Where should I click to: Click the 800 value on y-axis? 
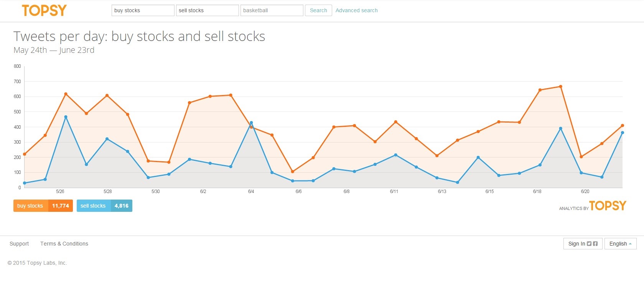click(x=17, y=66)
